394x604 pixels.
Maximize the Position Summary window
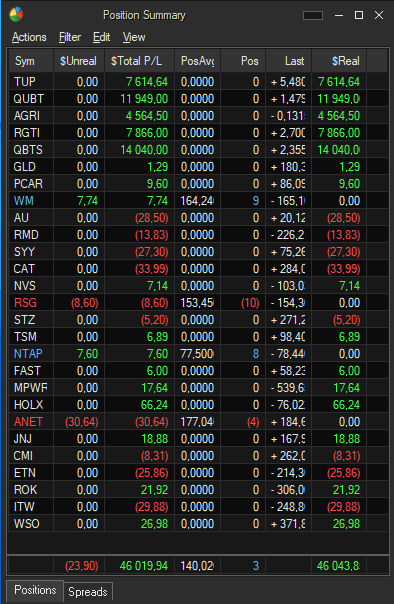pyautogui.click(x=359, y=15)
